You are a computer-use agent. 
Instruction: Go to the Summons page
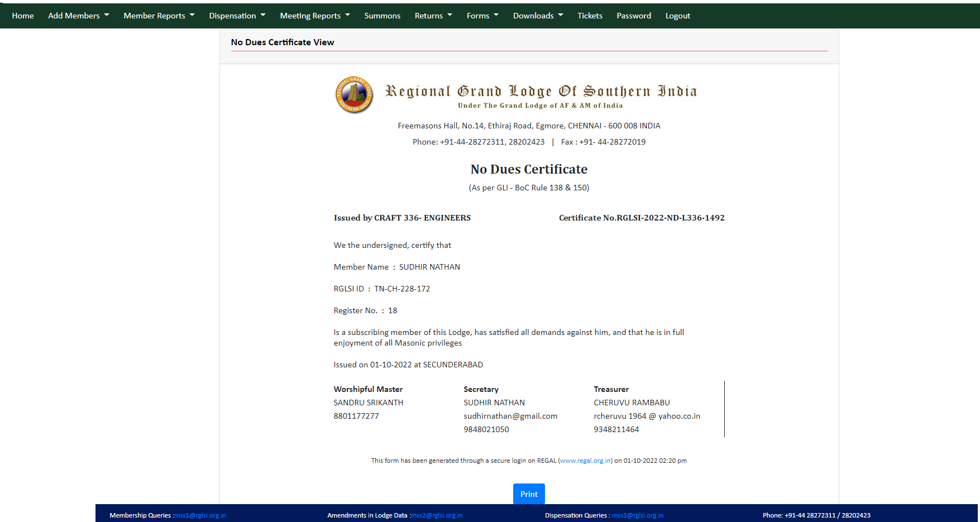(x=382, y=16)
